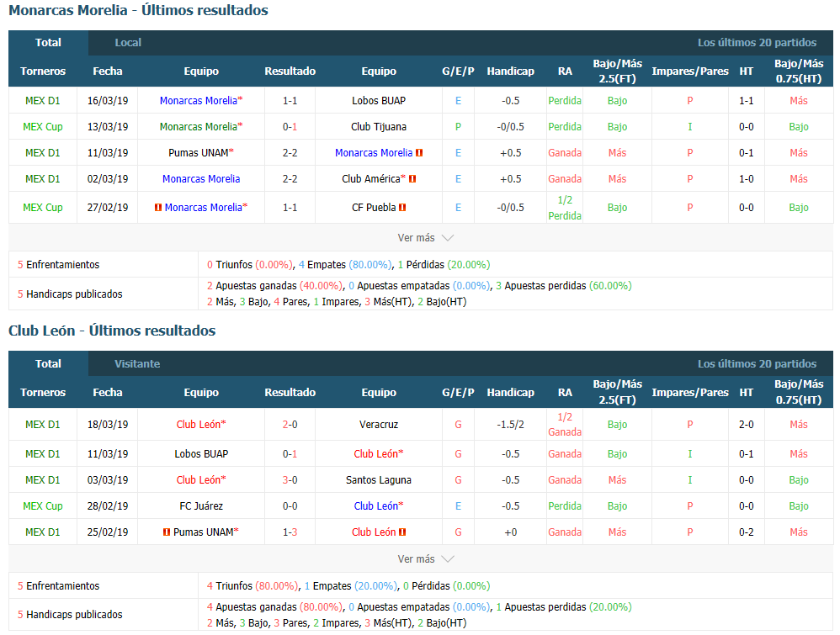The height and width of the screenshot is (635, 840).
Task: Click 'Club León - Últimos resultados' heading
Action: point(112,331)
